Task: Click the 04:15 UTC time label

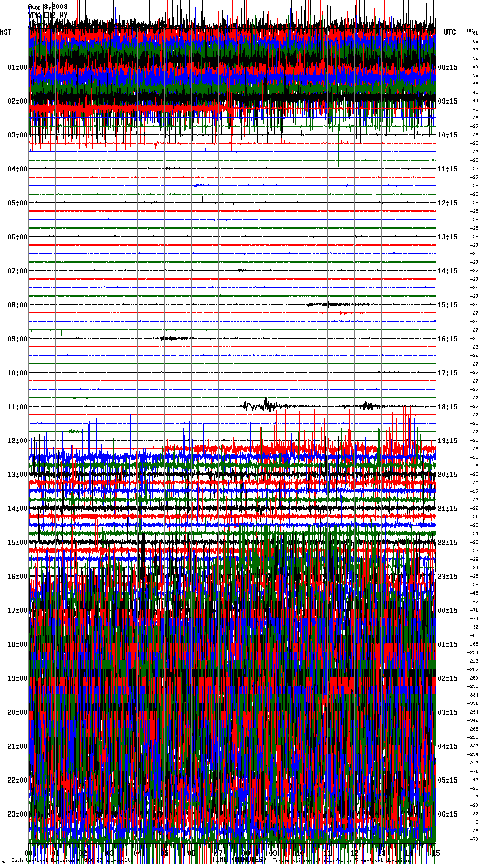Action: click(x=448, y=746)
